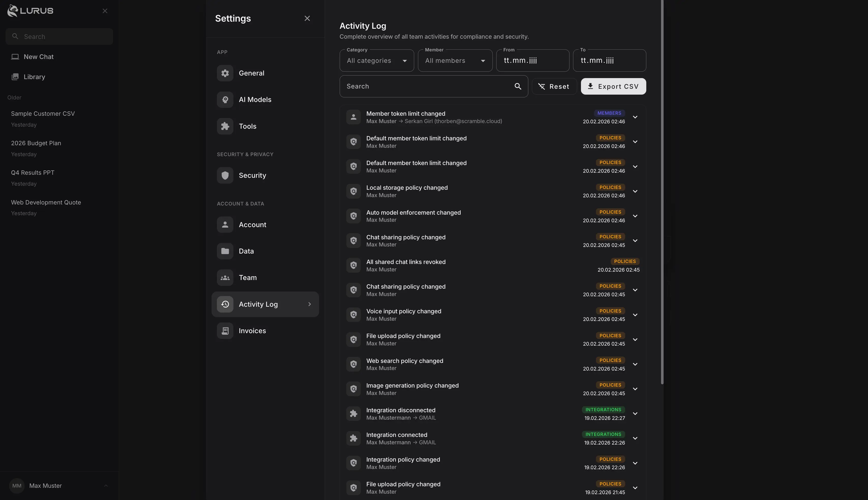
Task: Select the Account settings icon
Action: [x=225, y=225]
